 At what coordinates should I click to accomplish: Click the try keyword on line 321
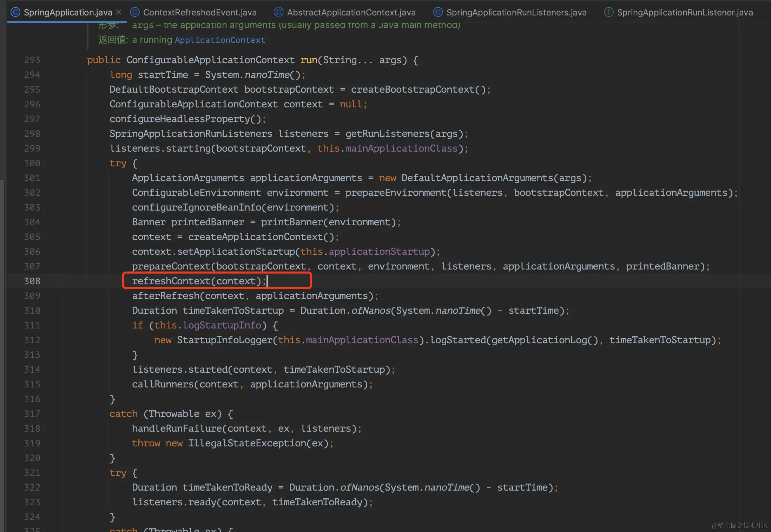pos(118,473)
